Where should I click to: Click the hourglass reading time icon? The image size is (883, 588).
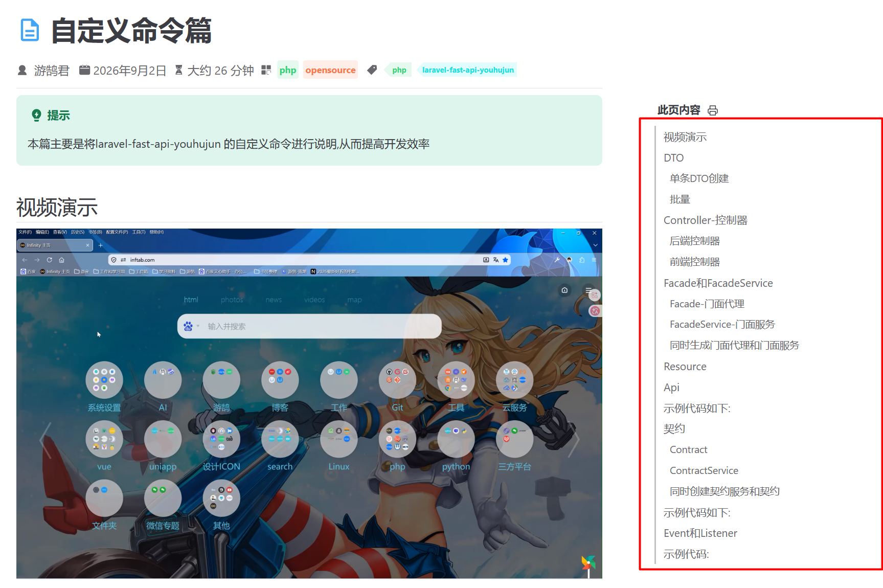(178, 70)
